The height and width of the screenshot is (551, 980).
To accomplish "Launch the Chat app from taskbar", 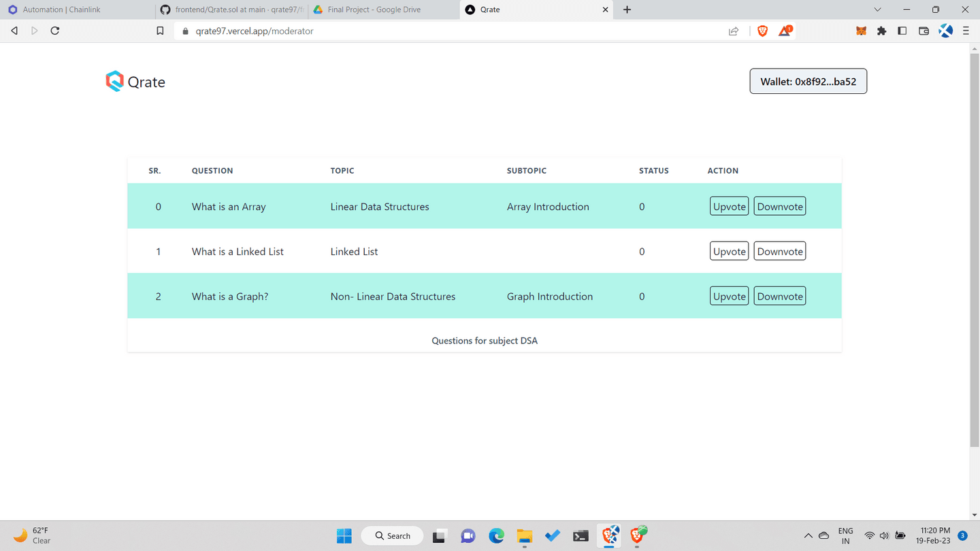I will (x=468, y=536).
